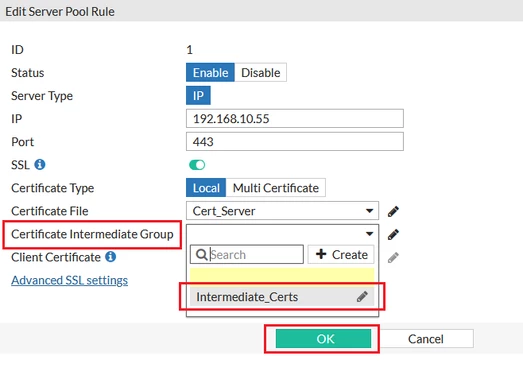Collapse the Certificate Intermediate Group dropdown

(282, 234)
